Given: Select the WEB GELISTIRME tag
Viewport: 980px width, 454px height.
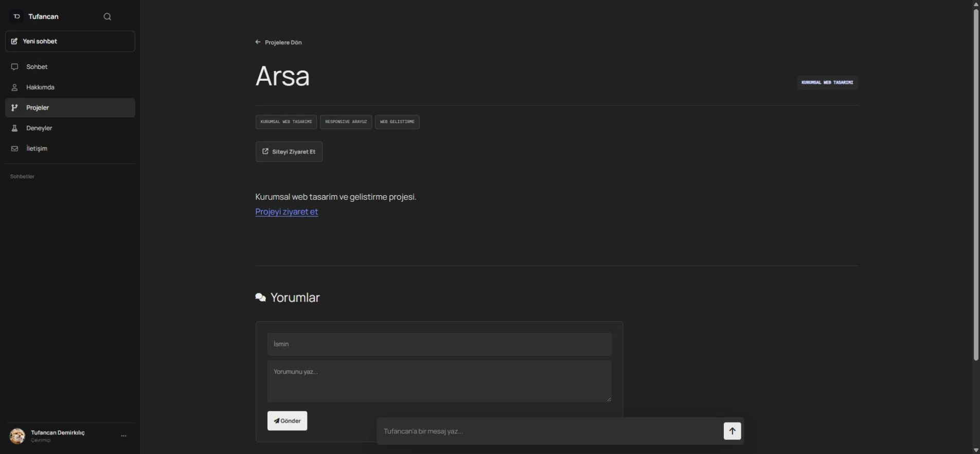Looking at the screenshot, I should point(397,122).
